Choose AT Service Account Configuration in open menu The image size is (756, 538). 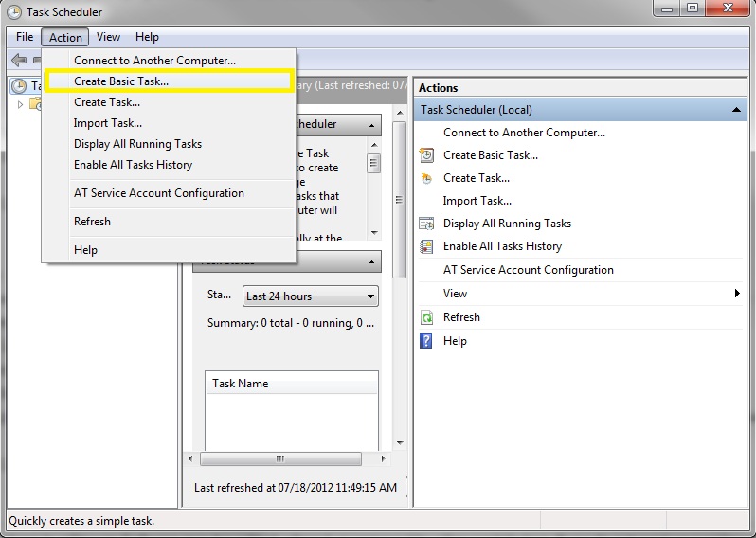click(159, 193)
